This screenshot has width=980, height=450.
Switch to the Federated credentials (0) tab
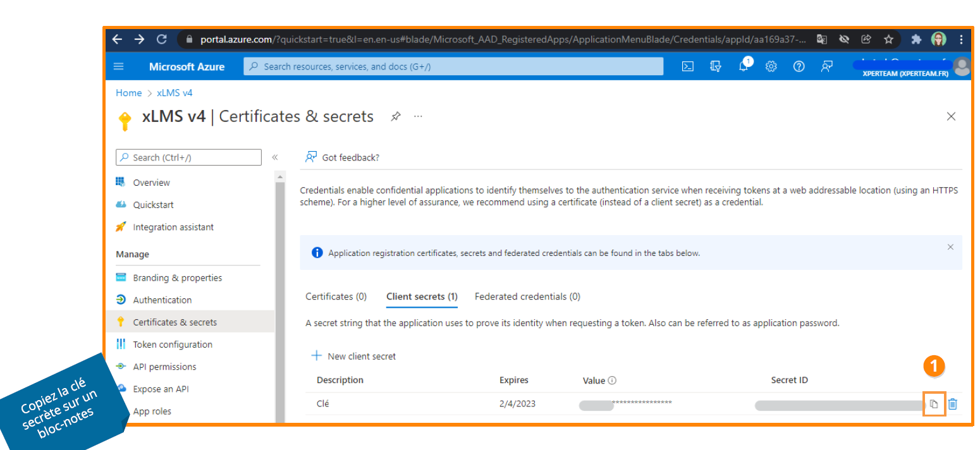coord(527,296)
